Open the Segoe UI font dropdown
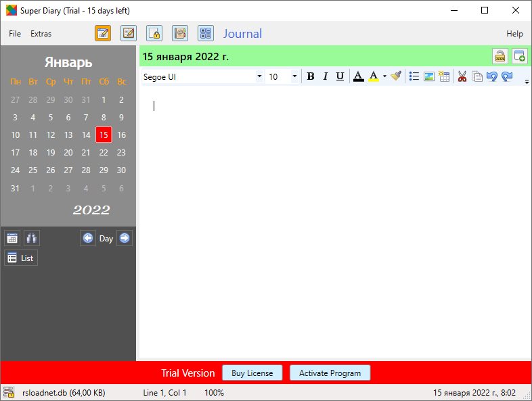 click(259, 76)
